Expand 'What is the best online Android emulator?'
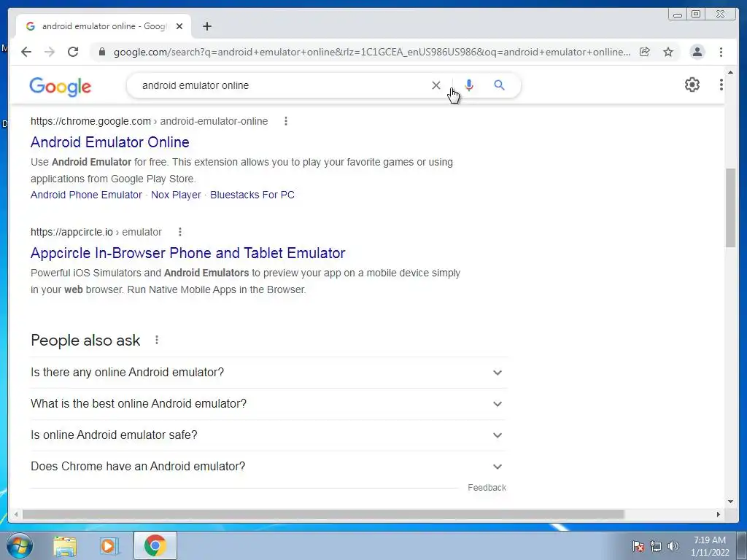This screenshot has height=560, width=747. pyautogui.click(x=268, y=404)
